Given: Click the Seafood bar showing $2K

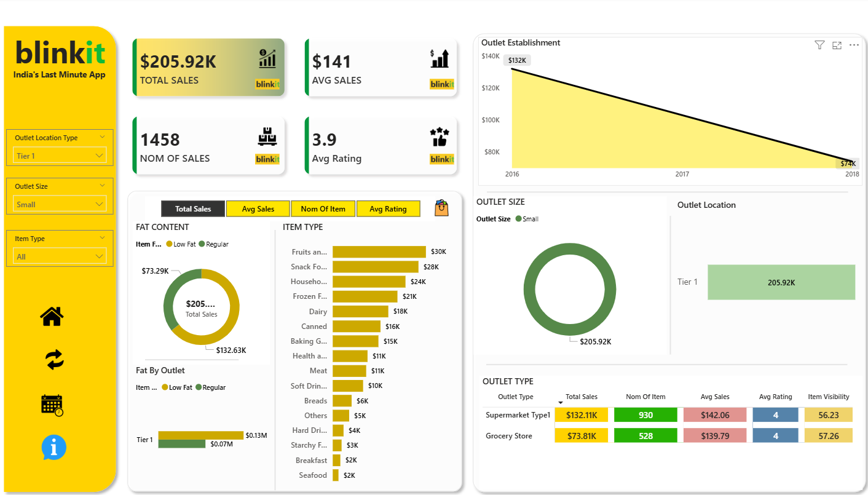Looking at the screenshot, I should [x=336, y=475].
